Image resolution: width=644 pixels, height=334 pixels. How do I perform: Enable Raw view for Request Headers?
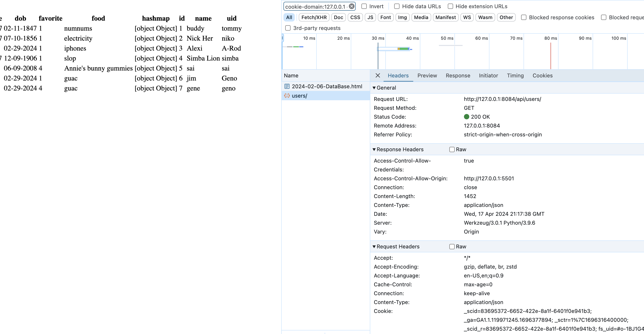click(x=452, y=247)
